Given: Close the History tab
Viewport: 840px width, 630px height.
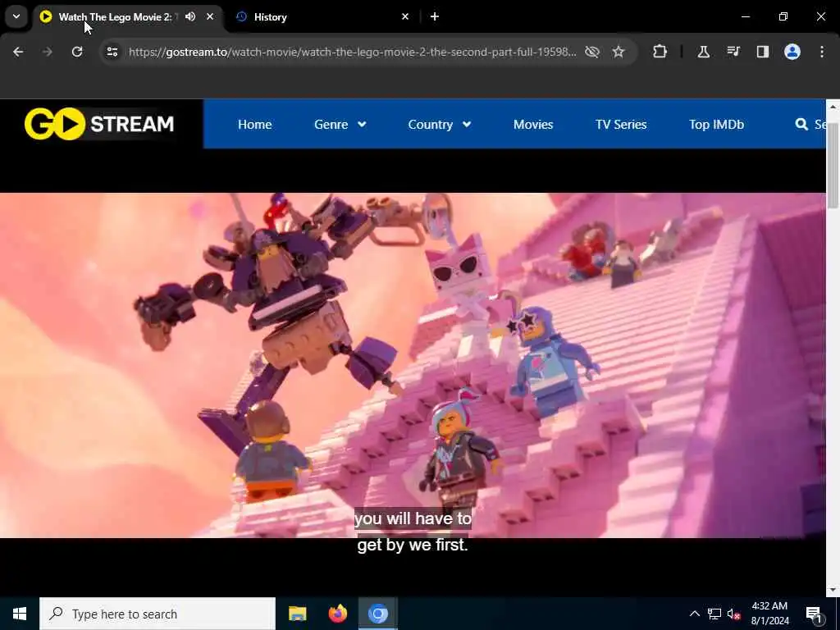Looking at the screenshot, I should (405, 16).
